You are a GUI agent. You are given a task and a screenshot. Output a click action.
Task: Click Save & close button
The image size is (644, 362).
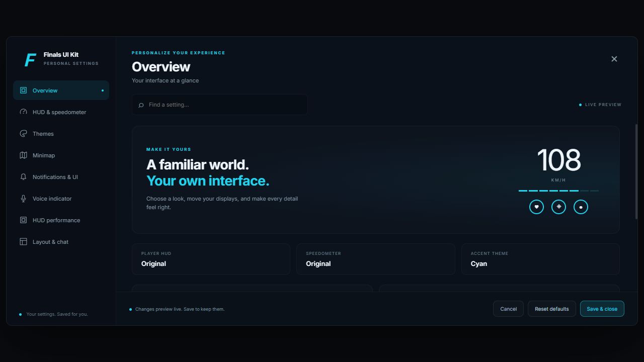click(x=602, y=309)
